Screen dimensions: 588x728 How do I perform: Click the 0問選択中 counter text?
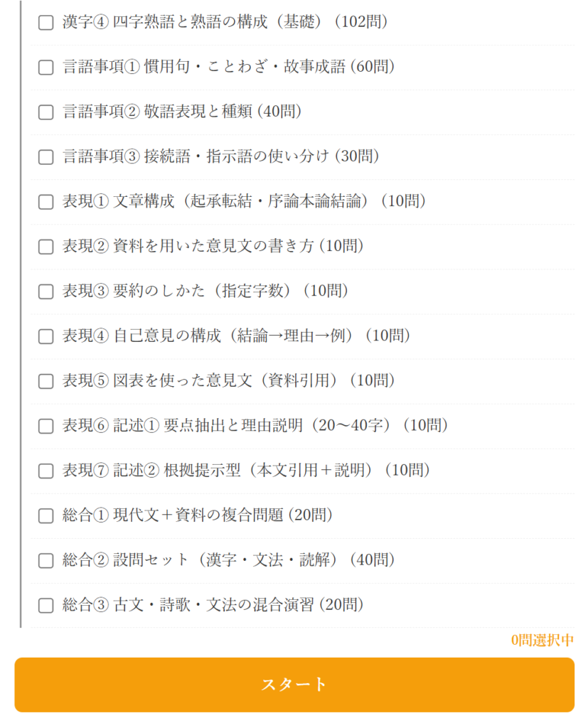coord(542,641)
